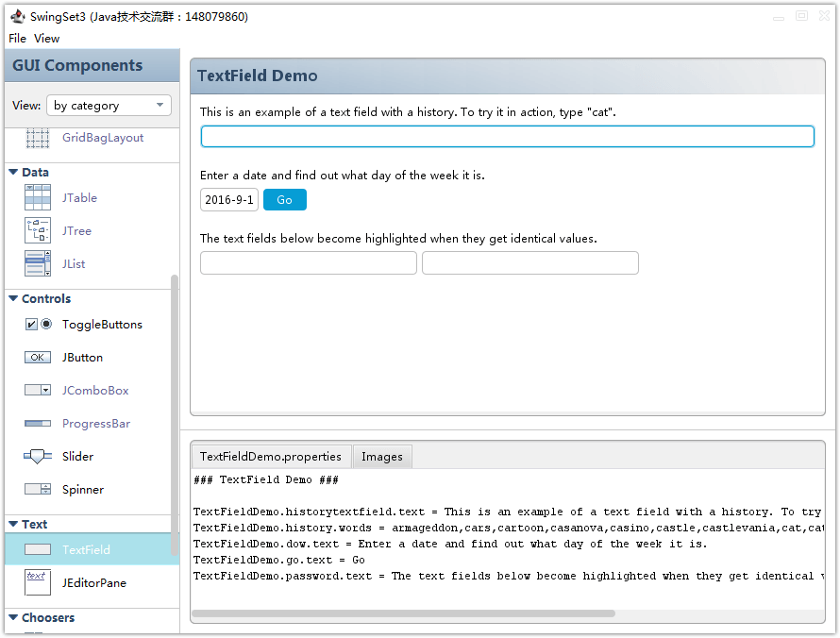
Task: Click the TextField demo icon
Action: point(38,549)
